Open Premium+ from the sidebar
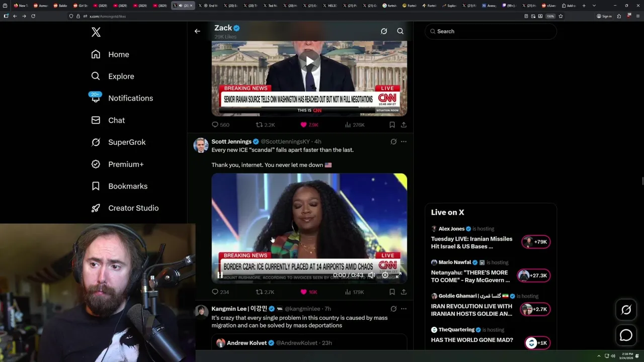Screen dimensions: 644x362 click(117, 164)
